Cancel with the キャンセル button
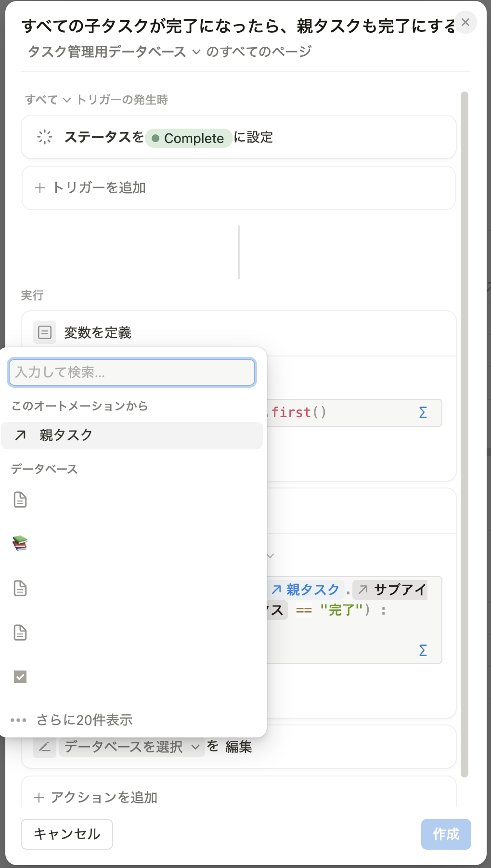This screenshot has width=491, height=868. coord(67,834)
